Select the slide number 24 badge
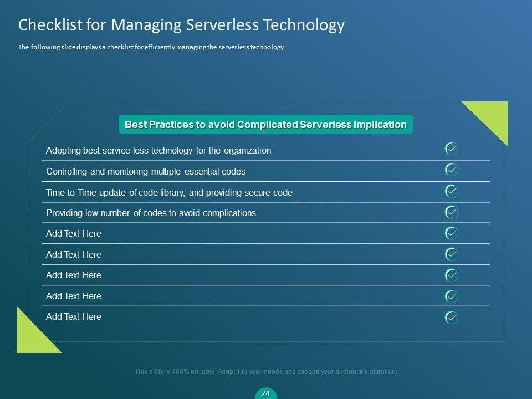 (265, 393)
